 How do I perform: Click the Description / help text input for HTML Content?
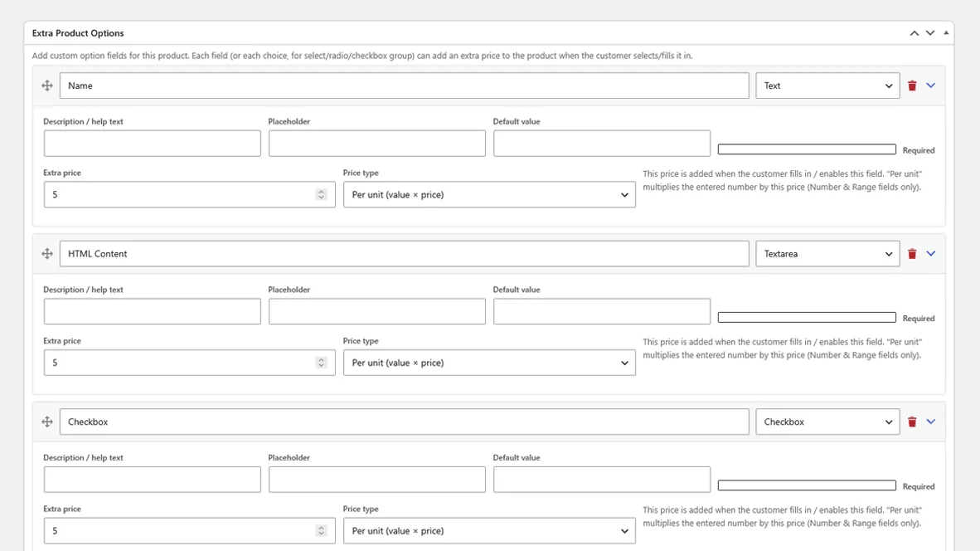(x=152, y=311)
